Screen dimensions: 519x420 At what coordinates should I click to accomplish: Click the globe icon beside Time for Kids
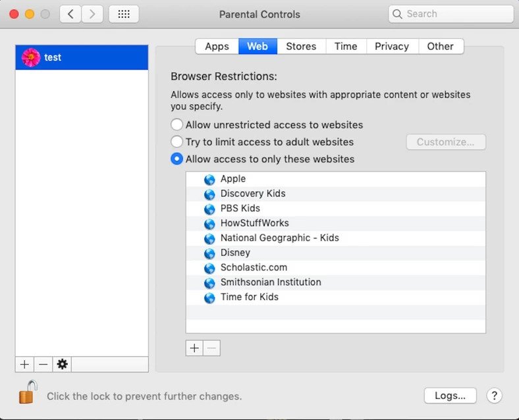209,298
